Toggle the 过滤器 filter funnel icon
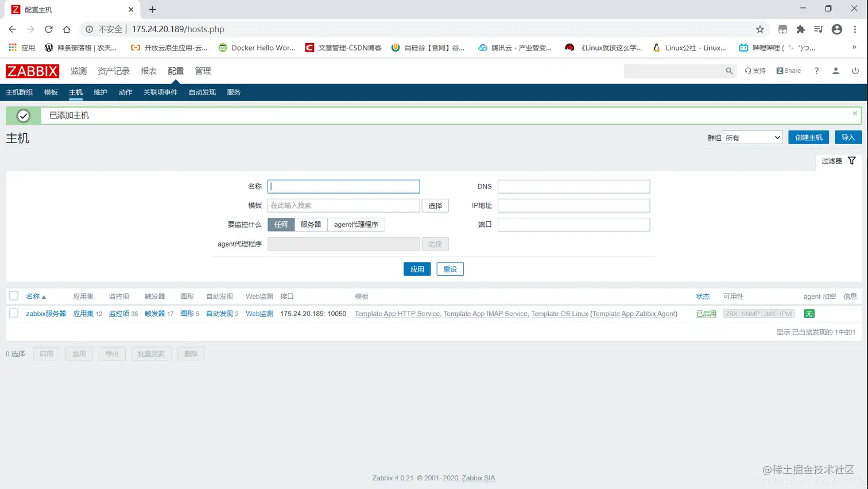Viewport: 868px width, 489px height. pyautogui.click(x=852, y=161)
